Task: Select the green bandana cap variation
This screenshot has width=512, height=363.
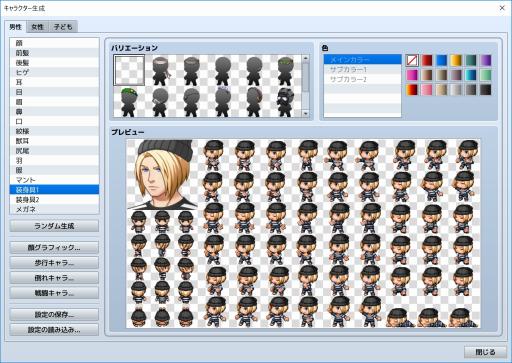Action: (129, 101)
